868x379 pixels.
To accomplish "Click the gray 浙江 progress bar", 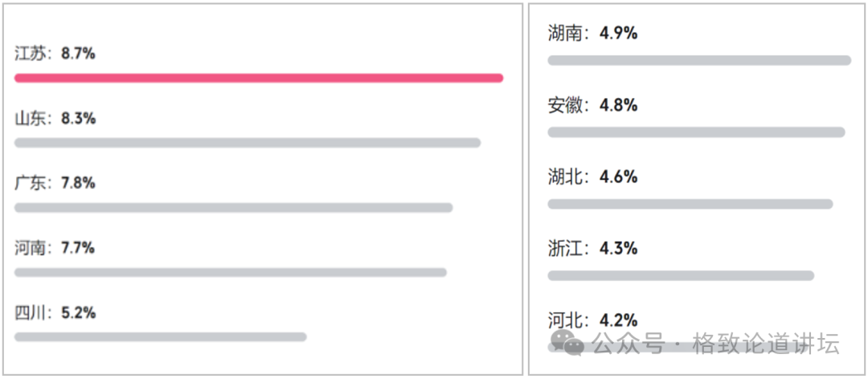I will click(x=681, y=276).
